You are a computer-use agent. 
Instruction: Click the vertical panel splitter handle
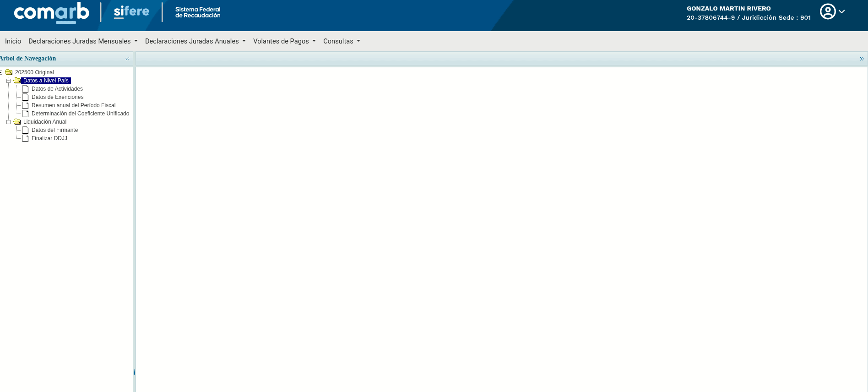tap(134, 372)
